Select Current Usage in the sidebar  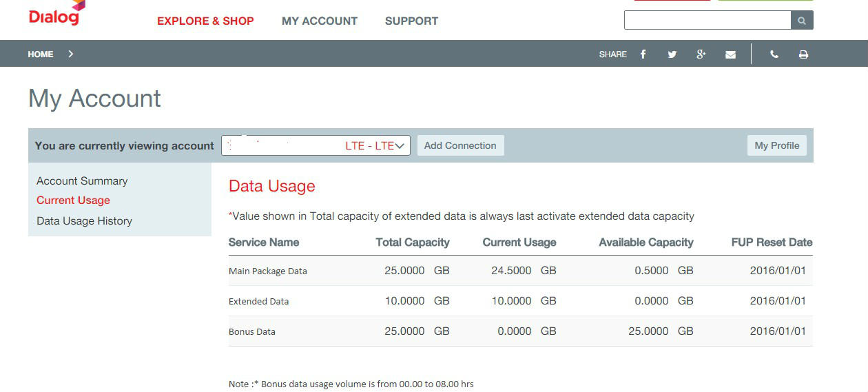point(73,200)
